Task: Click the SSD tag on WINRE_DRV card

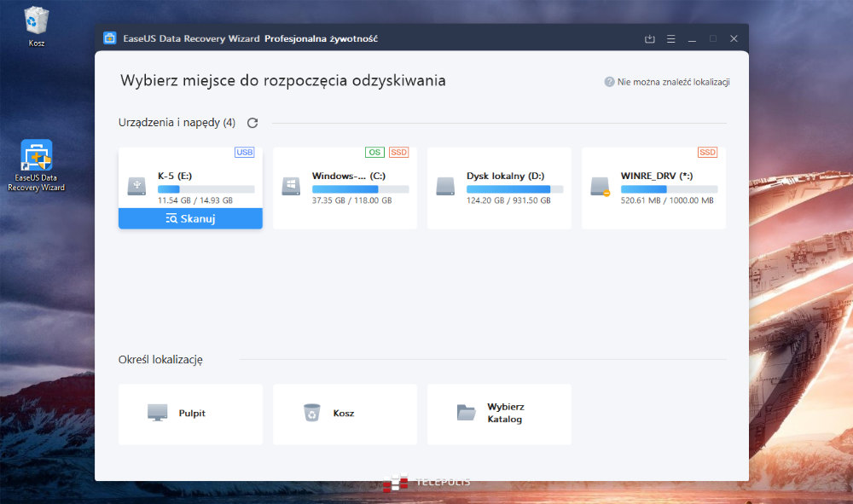Action: point(707,153)
